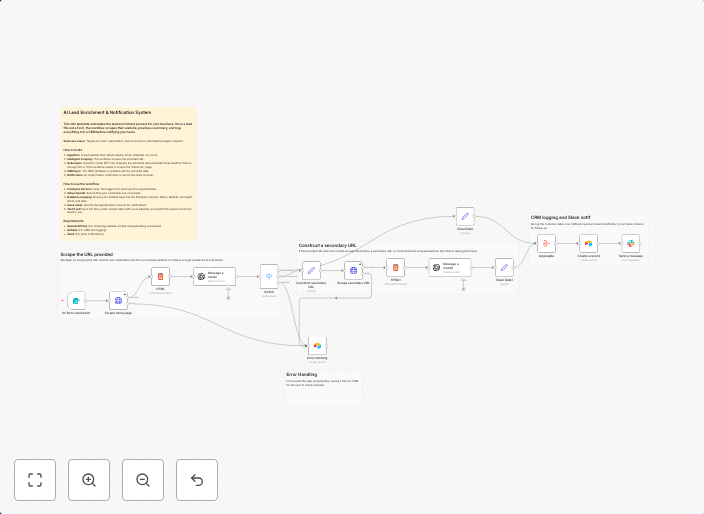The width and height of the screenshot is (704, 514).
Task: Click the Error handling node label
Action: click(x=317, y=358)
